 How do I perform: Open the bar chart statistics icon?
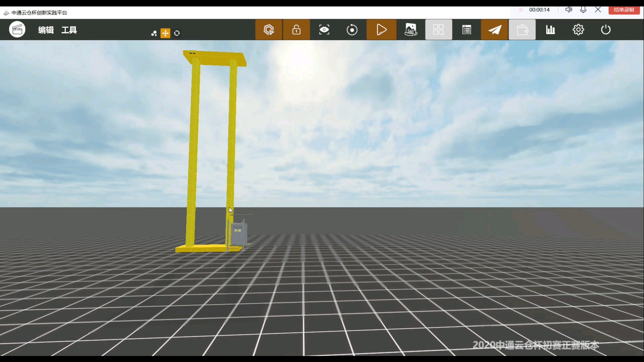550,30
